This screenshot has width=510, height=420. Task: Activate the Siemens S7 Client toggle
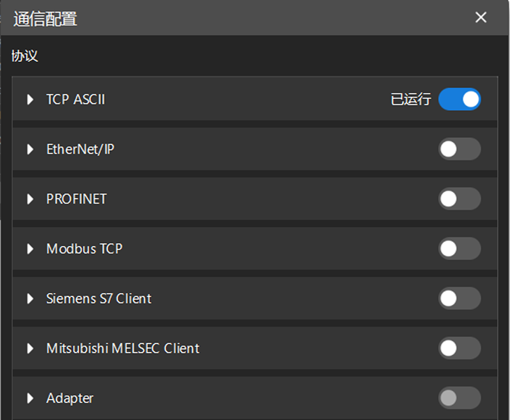tap(460, 299)
